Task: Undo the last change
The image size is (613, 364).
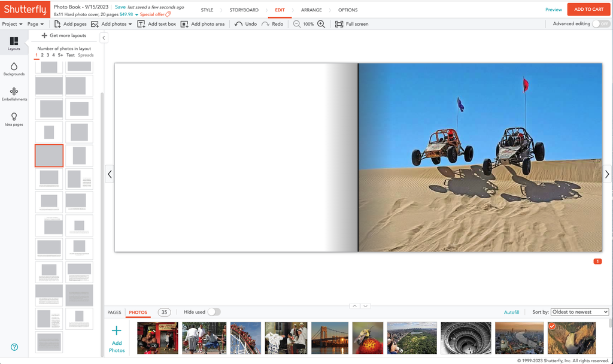Action: 245,24
